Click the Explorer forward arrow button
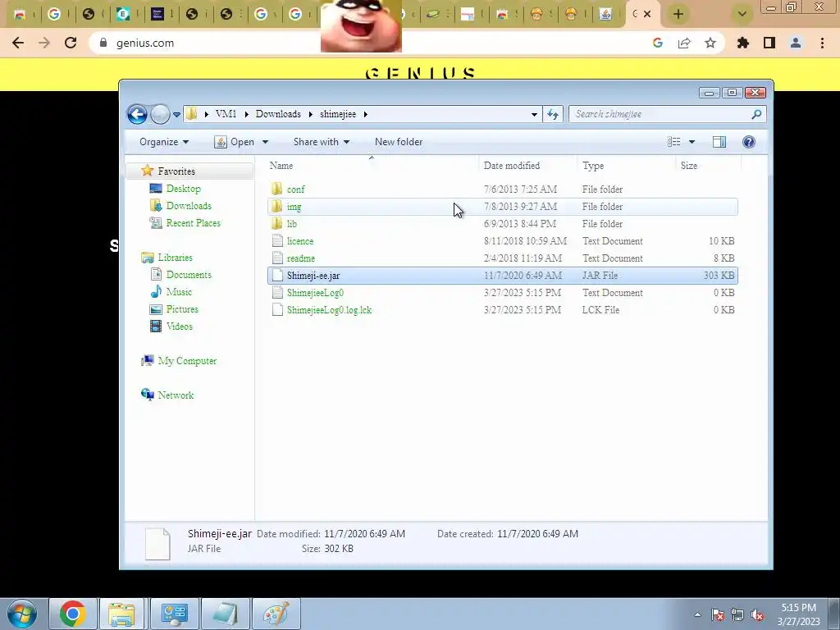Screen dimensions: 840x630 point(160,114)
